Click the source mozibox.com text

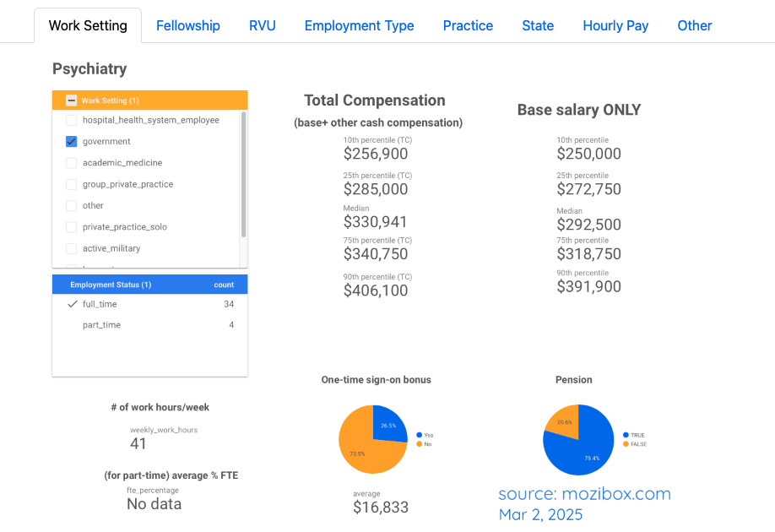584,494
